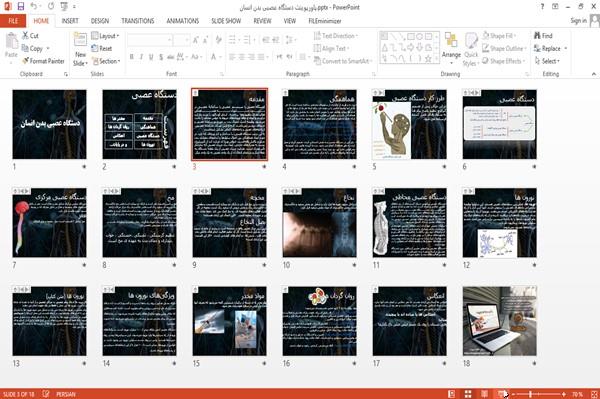Click Sign in link

tap(578, 20)
